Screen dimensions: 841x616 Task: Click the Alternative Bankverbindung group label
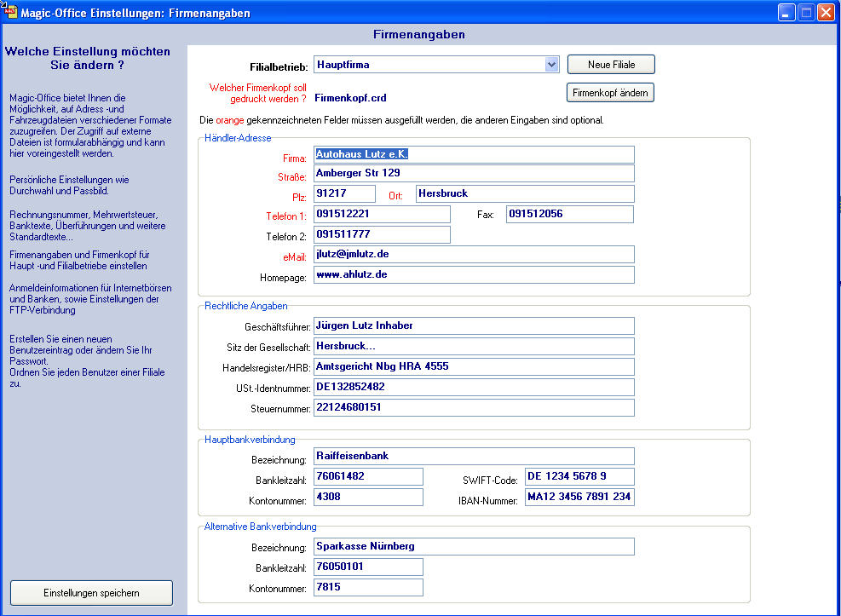tap(260, 527)
